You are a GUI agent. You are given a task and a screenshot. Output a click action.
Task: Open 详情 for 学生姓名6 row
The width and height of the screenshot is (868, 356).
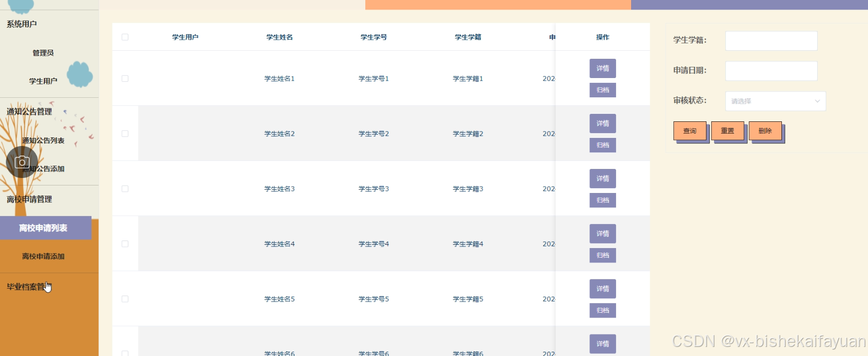pyautogui.click(x=603, y=344)
